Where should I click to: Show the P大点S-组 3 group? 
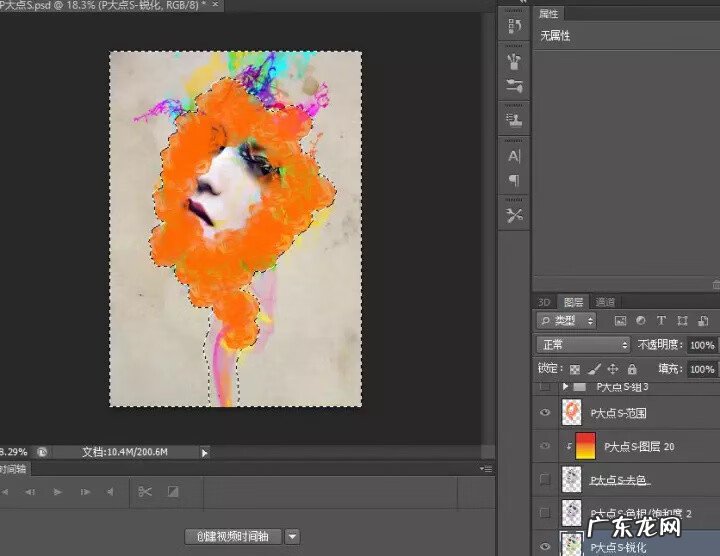[545, 387]
